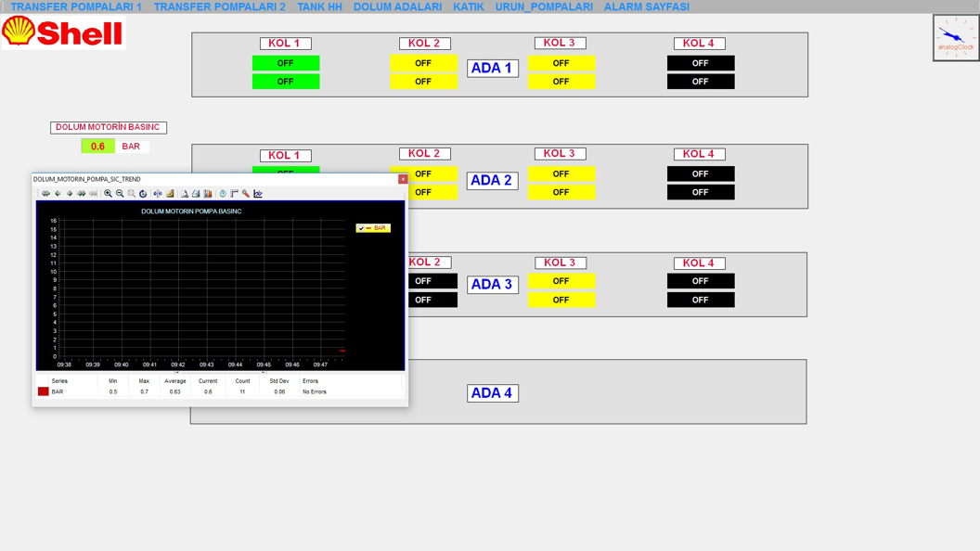Select the ADA 4 island label
The height and width of the screenshot is (551, 980).
pyautogui.click(x=493, y=393)
